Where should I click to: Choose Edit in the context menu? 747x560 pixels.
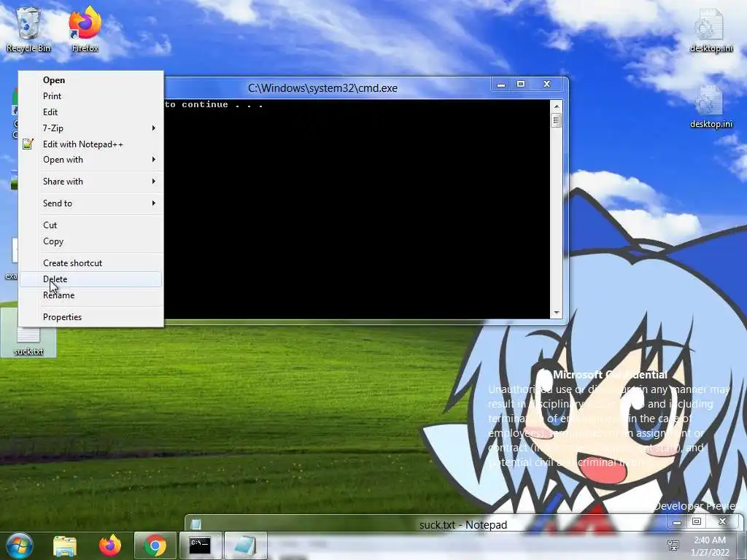tap(91, 112)
